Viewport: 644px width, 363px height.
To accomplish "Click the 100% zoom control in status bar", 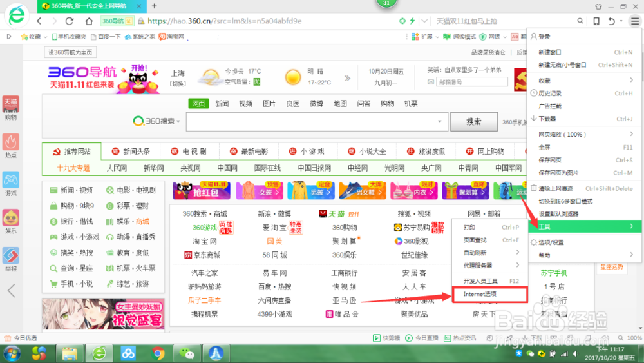I will click(630, 338).
